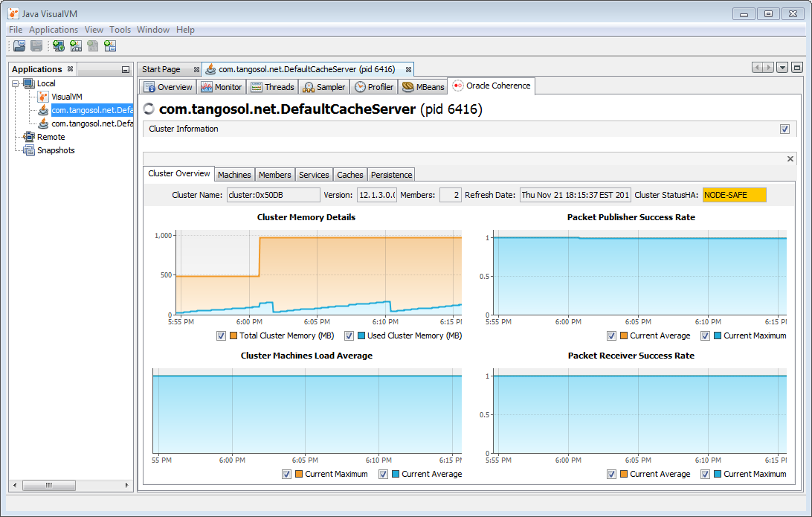
Task: Open the MBeans tab
Action: [x=423, y=87]
